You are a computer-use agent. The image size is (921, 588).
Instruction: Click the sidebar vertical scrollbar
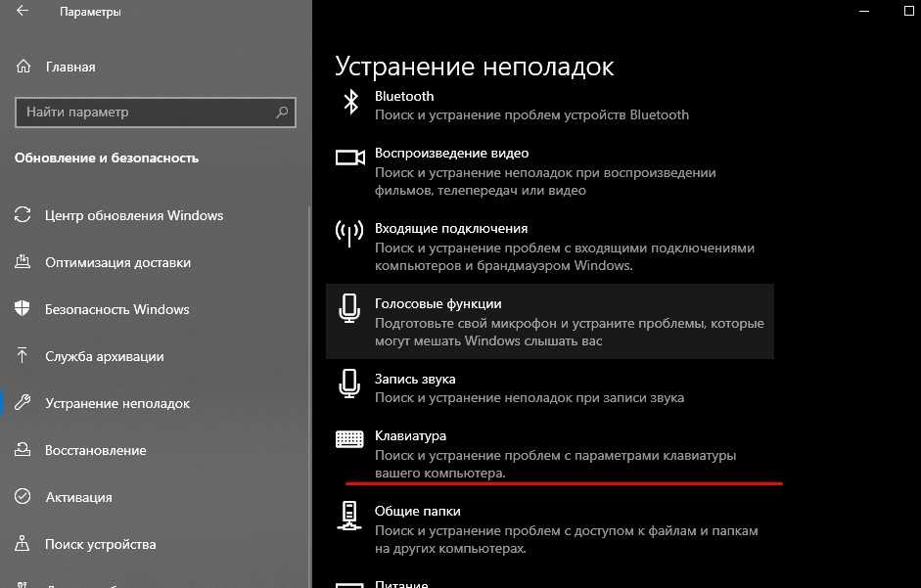pos(309,396)
